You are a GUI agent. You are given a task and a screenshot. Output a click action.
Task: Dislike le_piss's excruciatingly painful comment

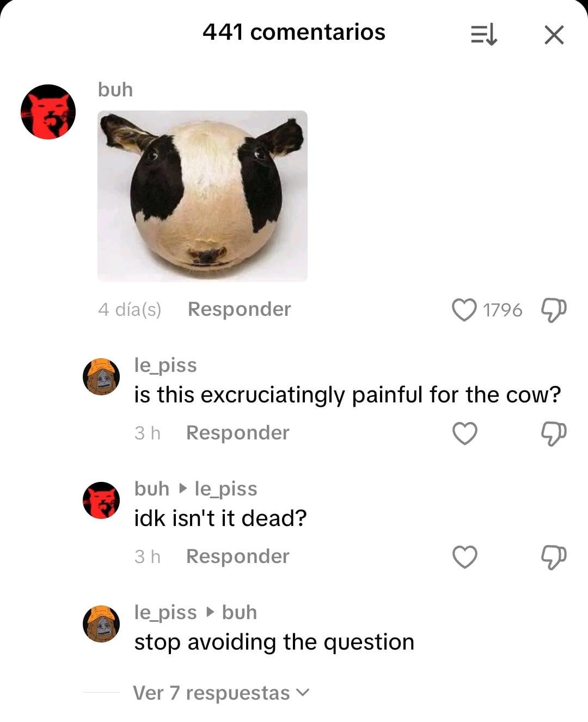pyautogui.click(x=554, y=433)
